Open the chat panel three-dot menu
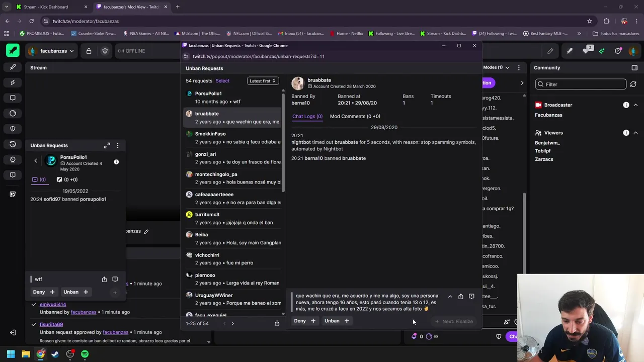 click(519, 68)
